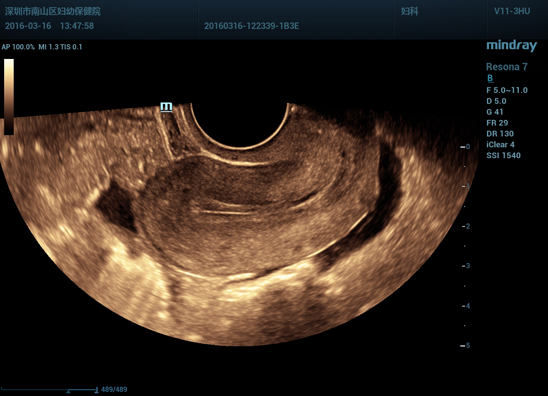Click the grayscale color map bar
This screenshot has height=396, width=548.
[9, 97]
